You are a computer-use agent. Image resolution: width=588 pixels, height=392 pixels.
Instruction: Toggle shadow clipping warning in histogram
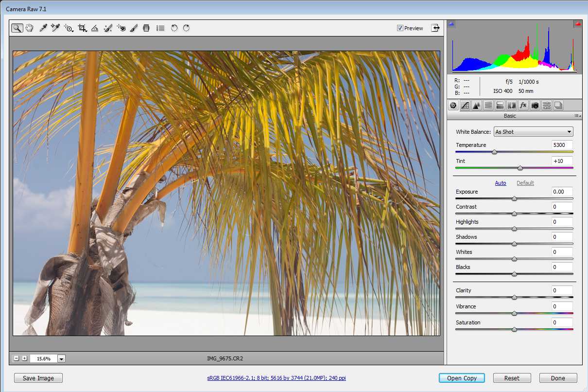click(x=451, y=23)
